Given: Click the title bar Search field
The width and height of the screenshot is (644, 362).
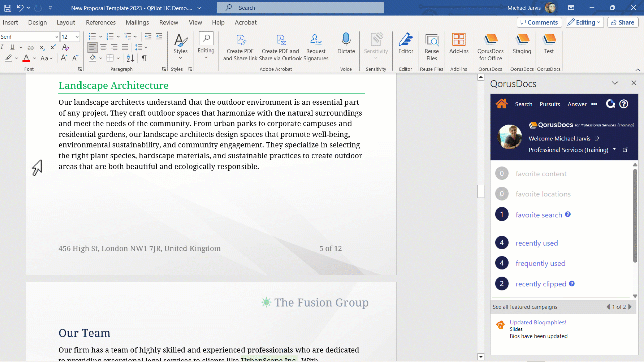Looking at the screenshot, I should (x=300, y=8).
